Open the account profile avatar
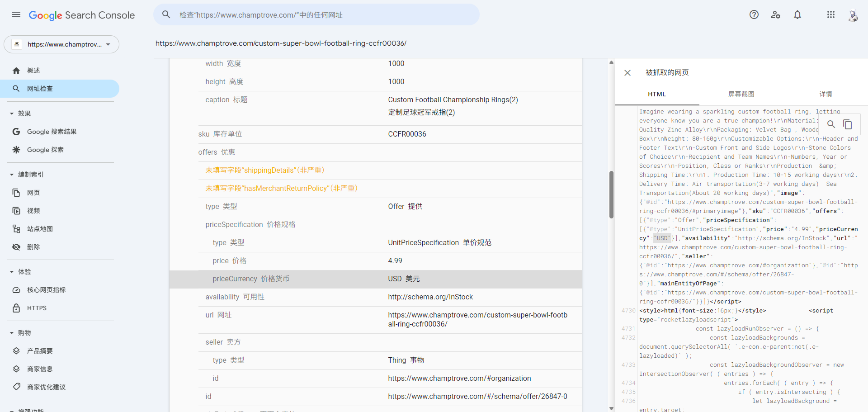 tap(853, 15)
